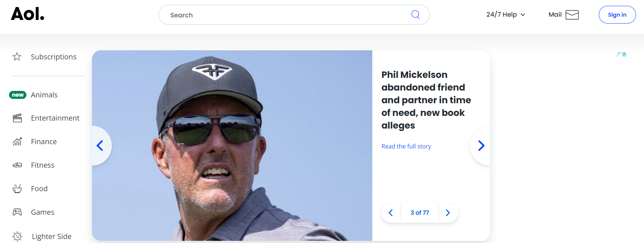Click the Entertainment clapperboard icon

click(x=17, y=118)
